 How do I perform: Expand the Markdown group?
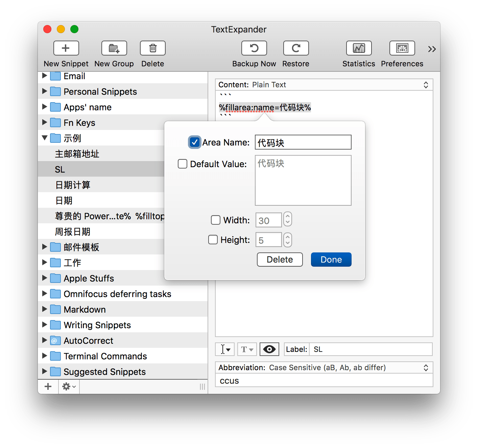[44, 309]
